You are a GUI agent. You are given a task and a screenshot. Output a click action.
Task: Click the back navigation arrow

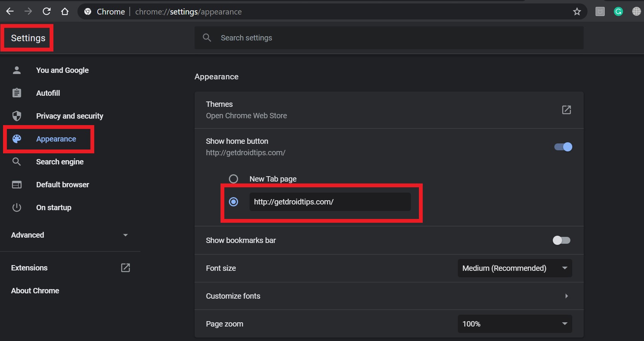[x=10, y=11]
